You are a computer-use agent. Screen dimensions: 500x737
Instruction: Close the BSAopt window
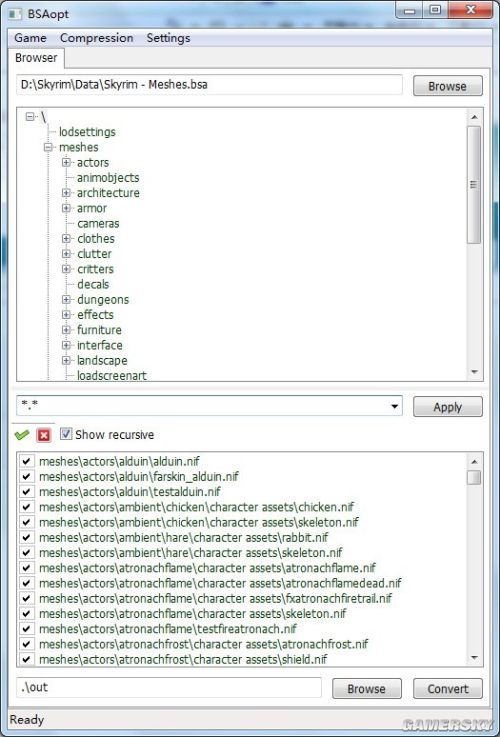(x=470, y=10)
